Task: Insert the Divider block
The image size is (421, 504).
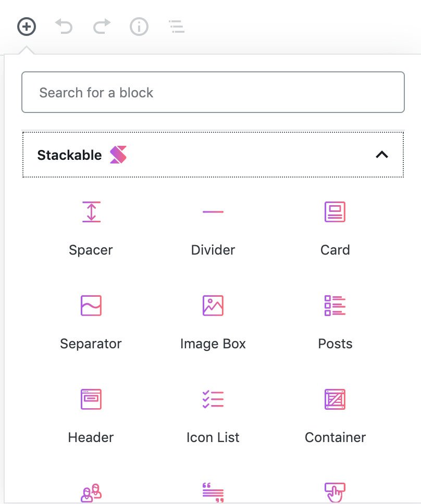Action: [x=213, y=229]
